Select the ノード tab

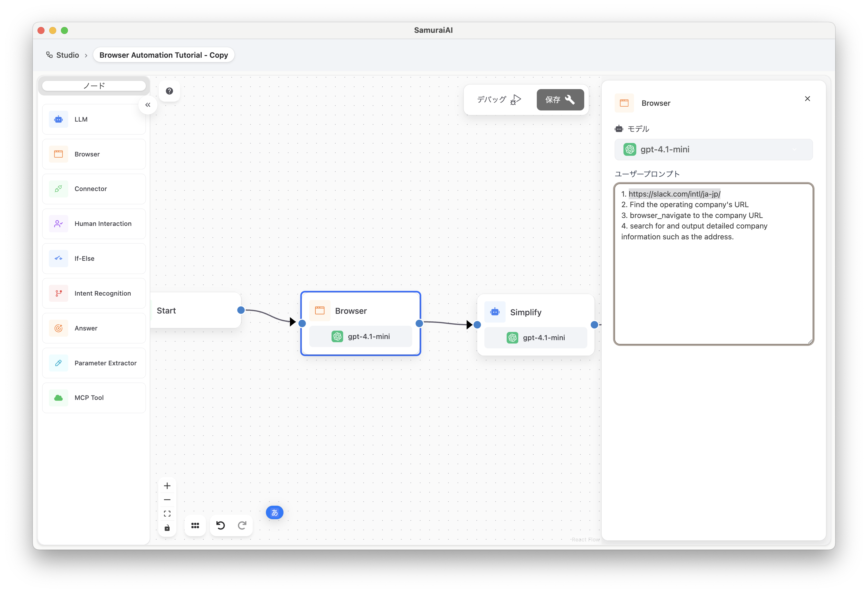click(x=94, y=86)
